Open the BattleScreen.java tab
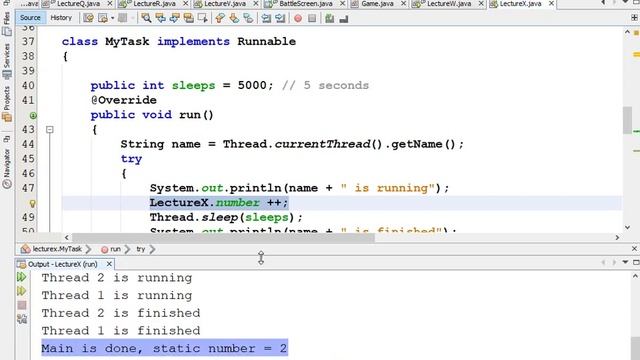 click(x=305, y=4)
